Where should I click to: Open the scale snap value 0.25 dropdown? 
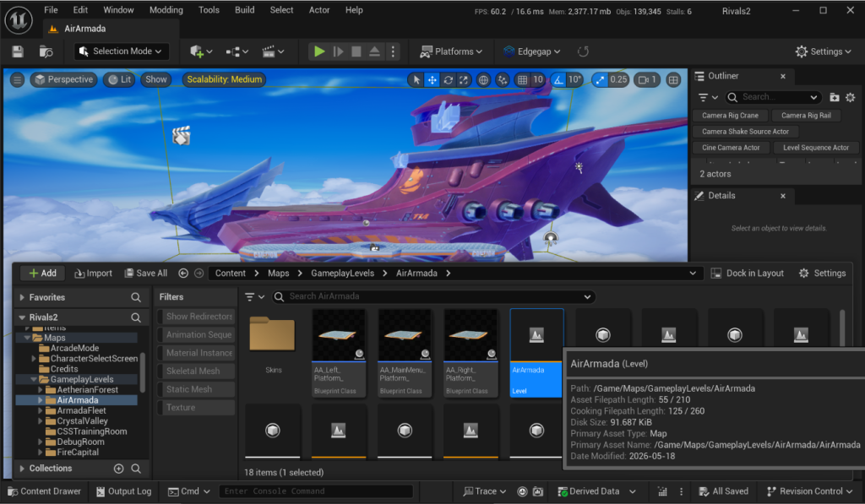point(618,80)
